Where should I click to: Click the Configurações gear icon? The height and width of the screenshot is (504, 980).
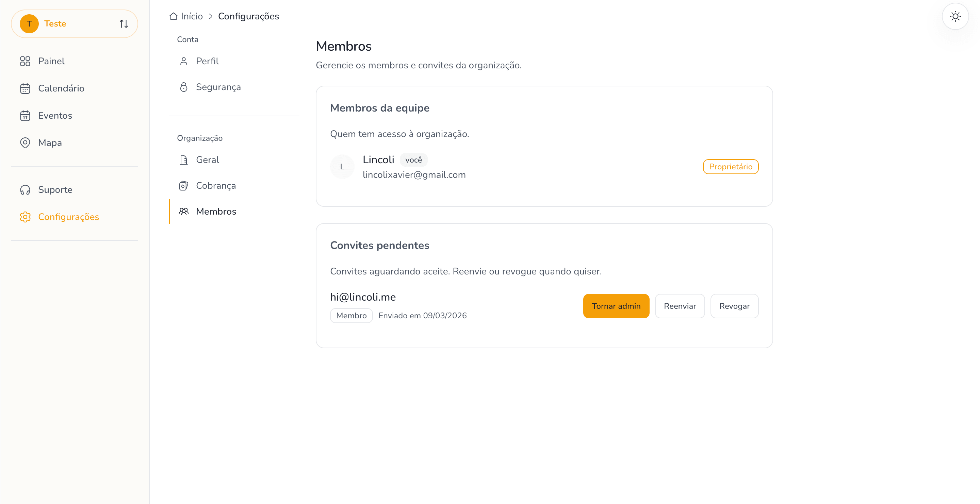coord(25,217)
